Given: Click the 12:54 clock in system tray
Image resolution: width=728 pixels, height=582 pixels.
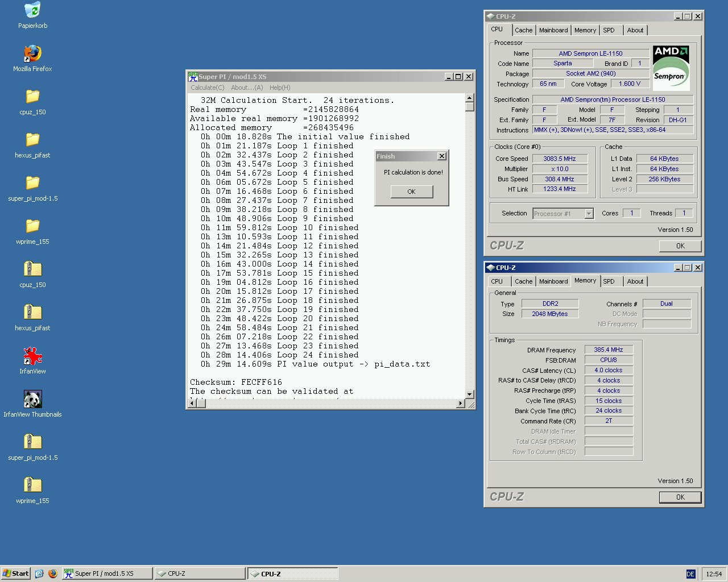Looking at the screenshot, I should [714, 574].
